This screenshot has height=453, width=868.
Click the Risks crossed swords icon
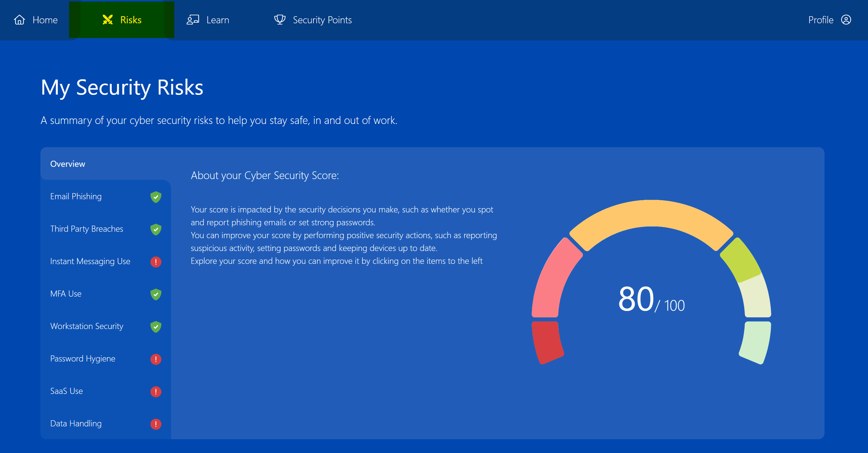108,20
